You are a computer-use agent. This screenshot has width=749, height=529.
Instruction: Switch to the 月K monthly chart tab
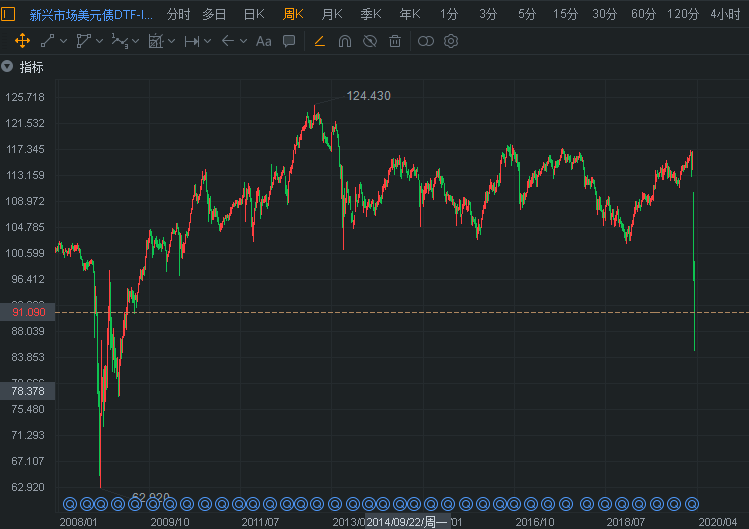332,14
